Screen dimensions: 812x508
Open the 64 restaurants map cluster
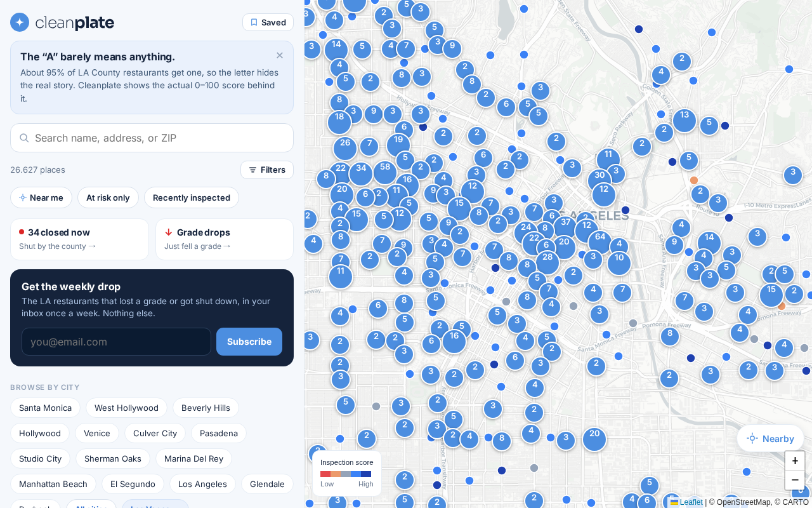point(599,242)
